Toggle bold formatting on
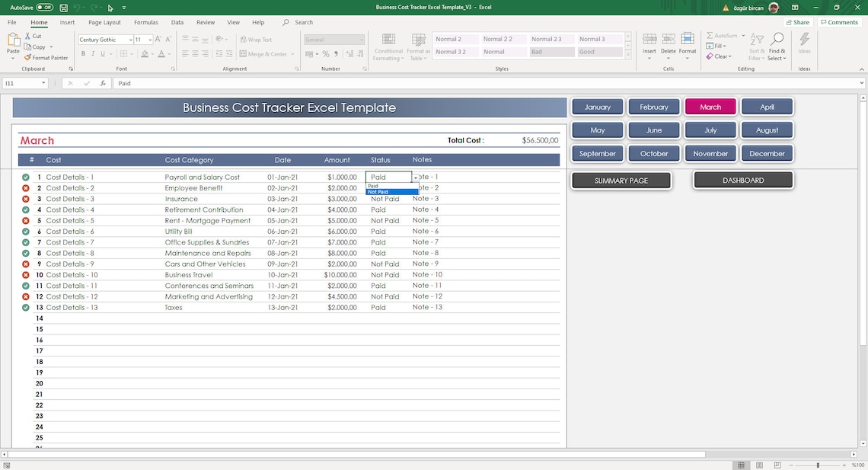The height and width of the screenshot is (470, 868). click(x=83, y=53)
